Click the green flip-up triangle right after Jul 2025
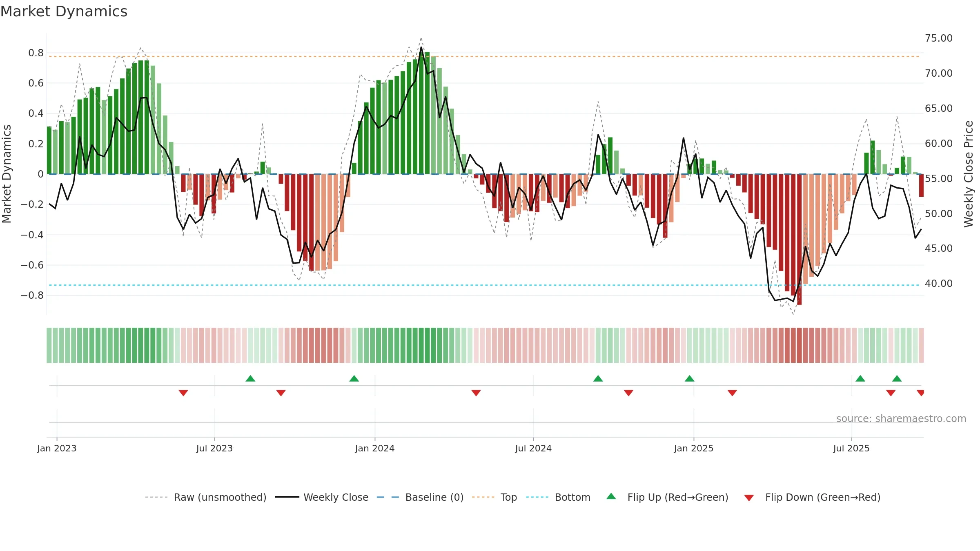 [860, 378]
